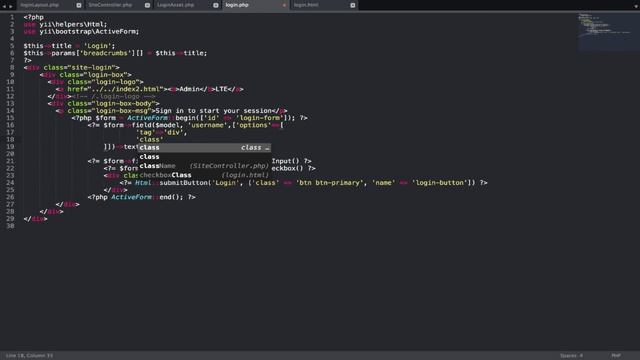Click 'yii\helpers\Html;' on line 2
The image size is (640, 360).
73,24
